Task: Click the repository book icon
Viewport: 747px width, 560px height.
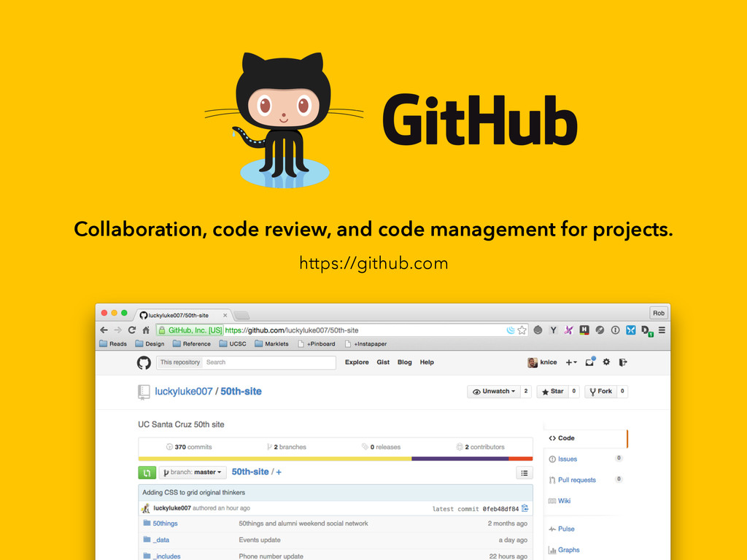Action: (144, 392)
